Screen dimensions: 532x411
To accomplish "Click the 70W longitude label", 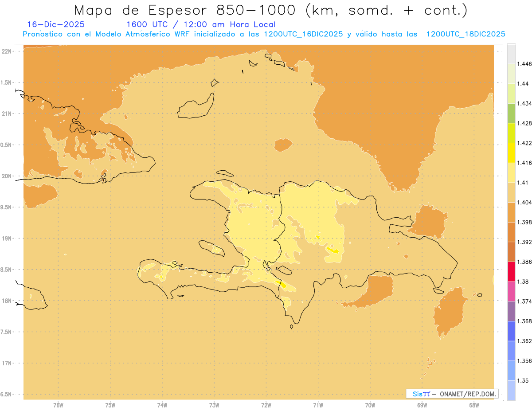I will [x=370, y=405].
